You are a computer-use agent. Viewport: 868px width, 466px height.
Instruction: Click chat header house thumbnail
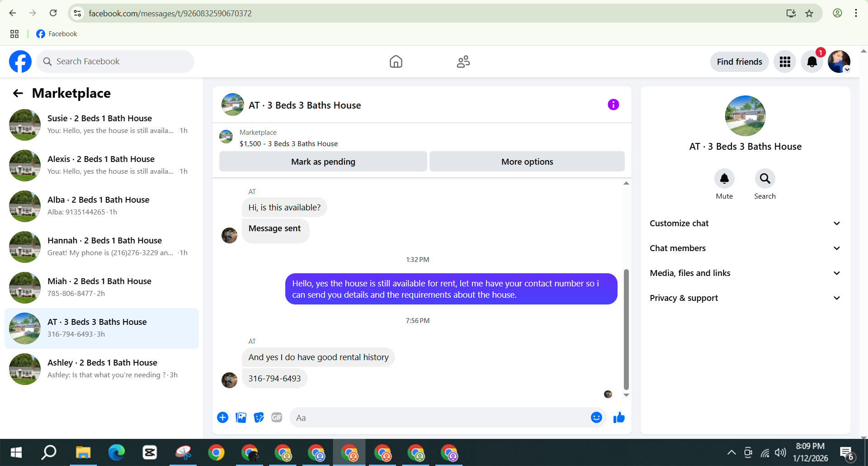[233, 105]
